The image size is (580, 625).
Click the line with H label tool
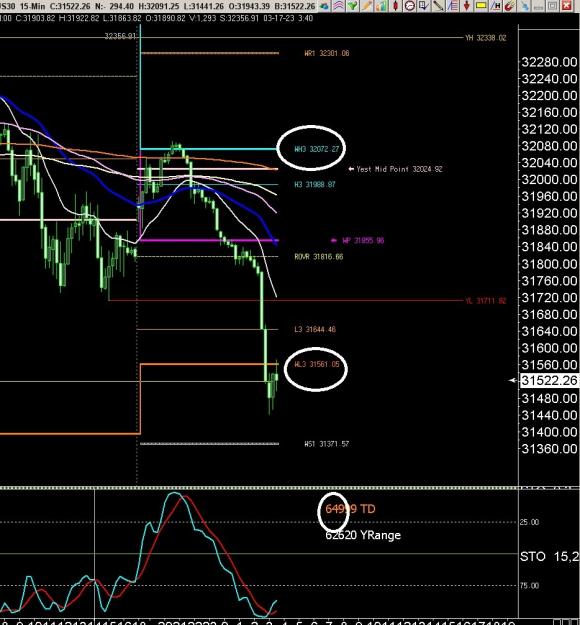pos(495,6)
